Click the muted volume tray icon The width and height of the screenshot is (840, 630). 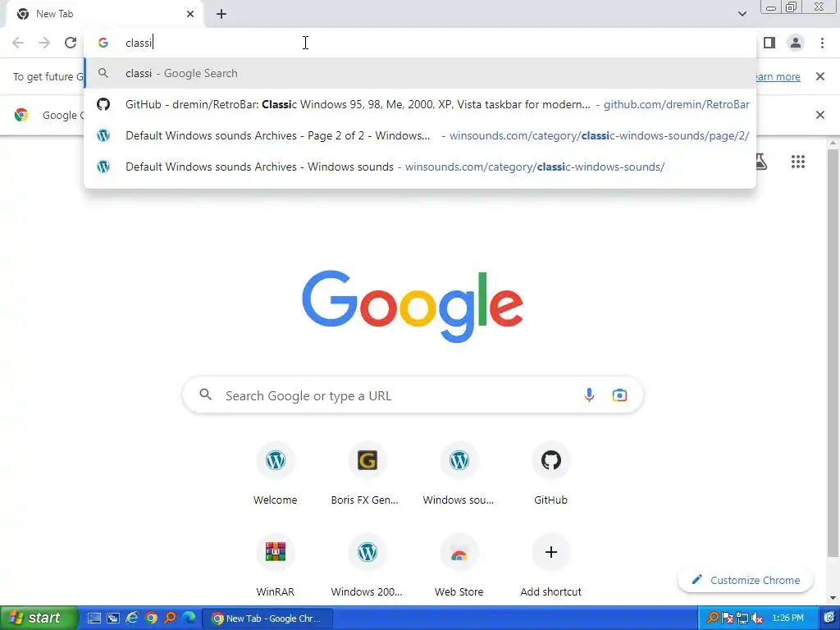[x=757, y=619]
